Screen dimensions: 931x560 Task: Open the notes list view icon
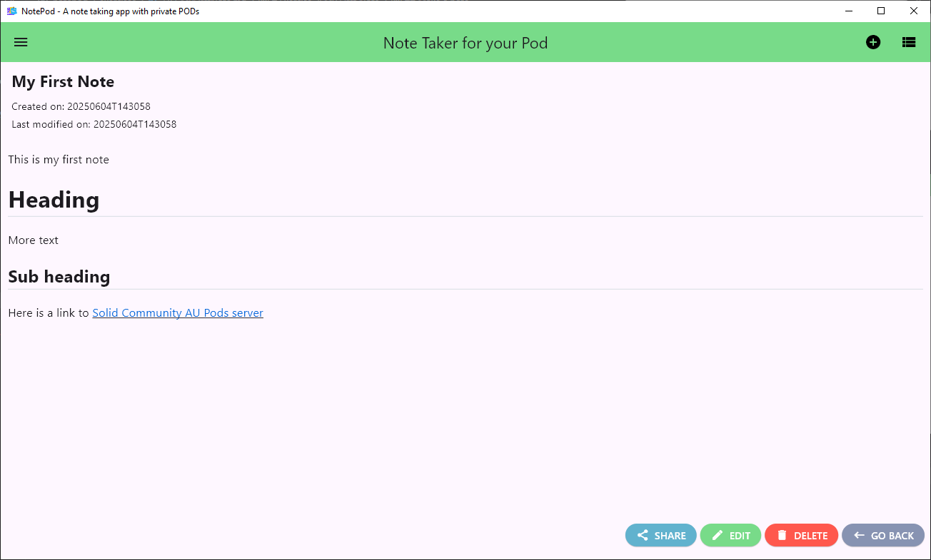[908, 42]
